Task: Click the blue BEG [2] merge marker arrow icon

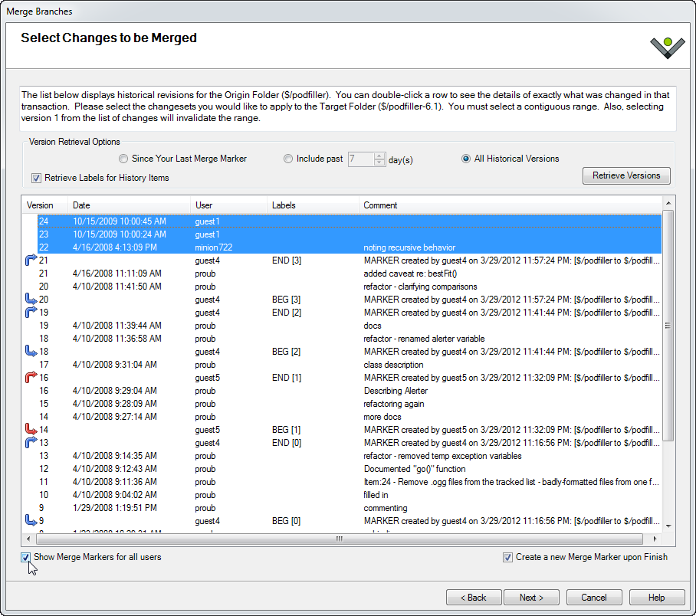Action: coord(31,352)
